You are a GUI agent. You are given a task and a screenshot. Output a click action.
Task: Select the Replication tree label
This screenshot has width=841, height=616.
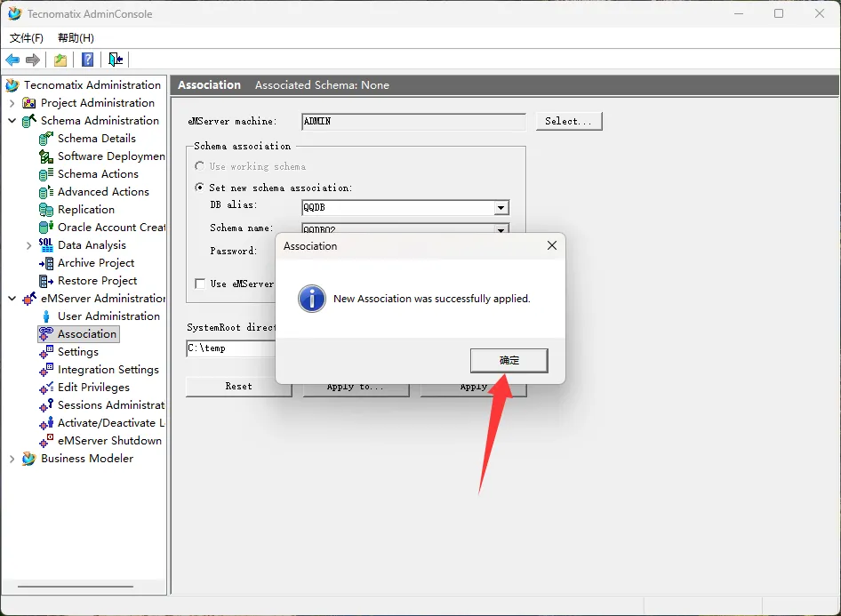(x=86, y=210)
